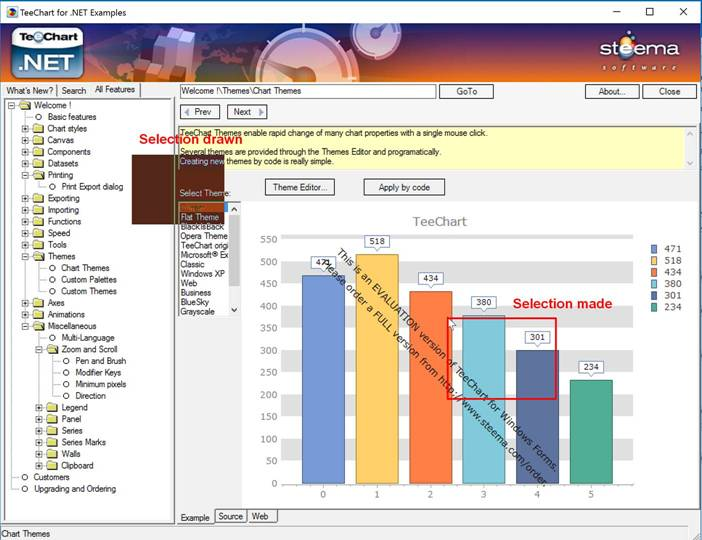Viewport: 702px width, 540px height.
Task: Click the Importing folder icon
Action: (39, 210)
